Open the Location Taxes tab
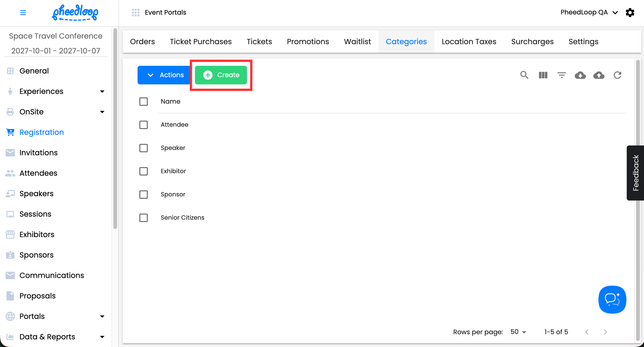 [x=469, y=42]
